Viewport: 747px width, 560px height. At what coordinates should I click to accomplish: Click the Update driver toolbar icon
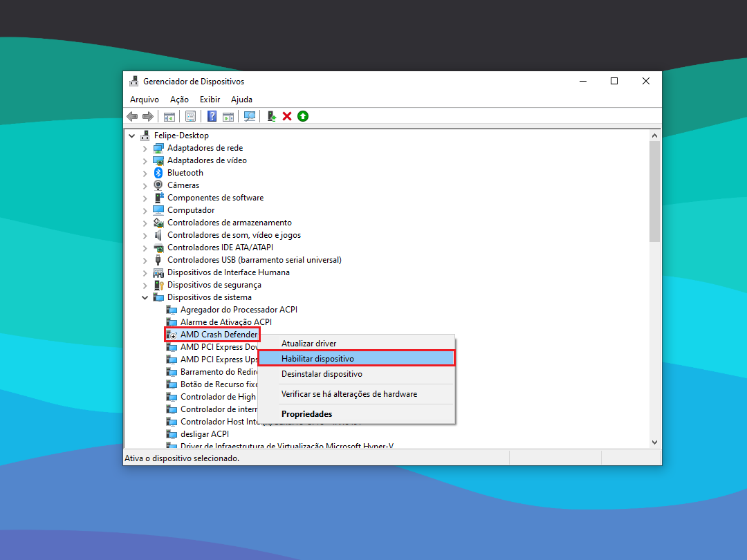(x=271, y=115)
